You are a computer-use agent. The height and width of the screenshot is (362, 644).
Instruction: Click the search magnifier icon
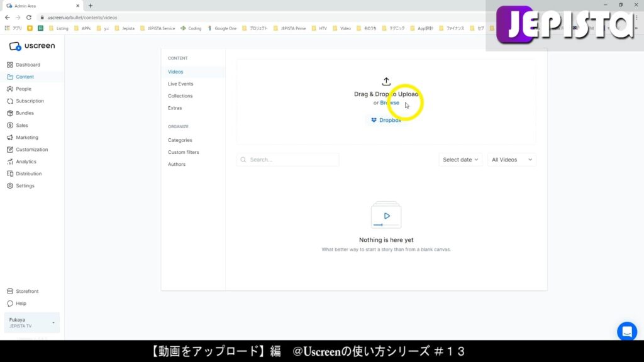pos(243,160)
